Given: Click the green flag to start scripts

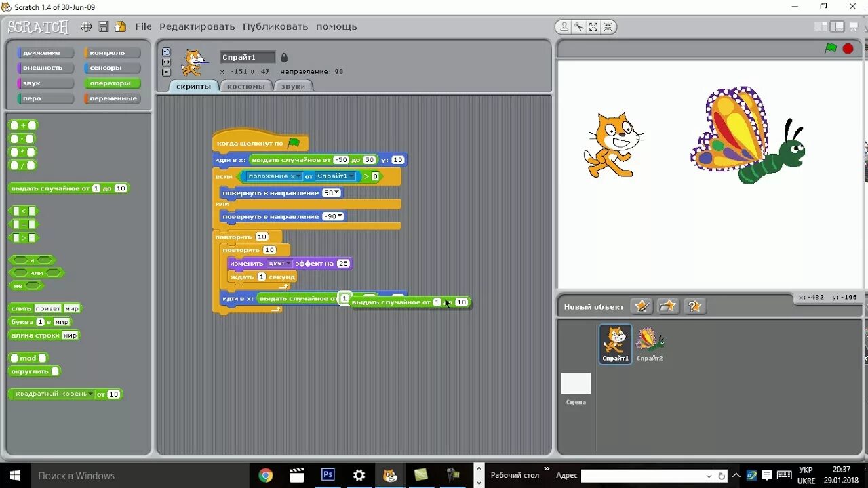Looking at the screenshot, I should [831, 49].
